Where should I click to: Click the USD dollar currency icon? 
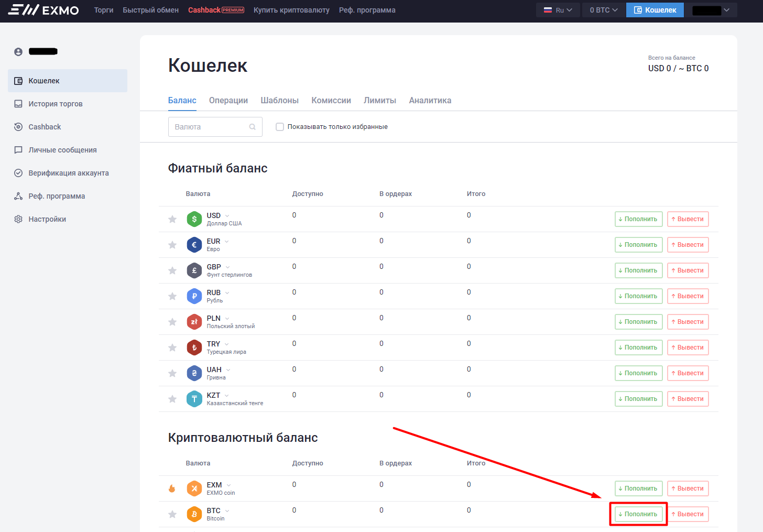[194, 219]
